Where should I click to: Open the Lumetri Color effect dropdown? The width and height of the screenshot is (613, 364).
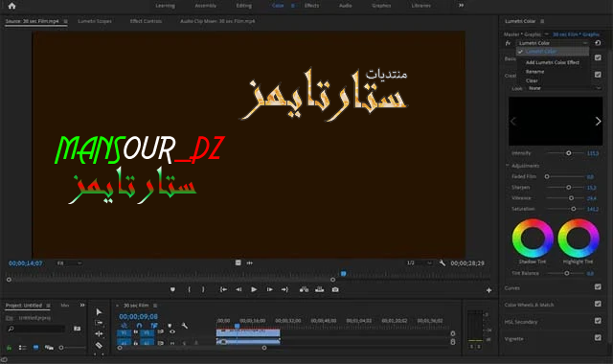pyautogui.click(x=553, y=43)
